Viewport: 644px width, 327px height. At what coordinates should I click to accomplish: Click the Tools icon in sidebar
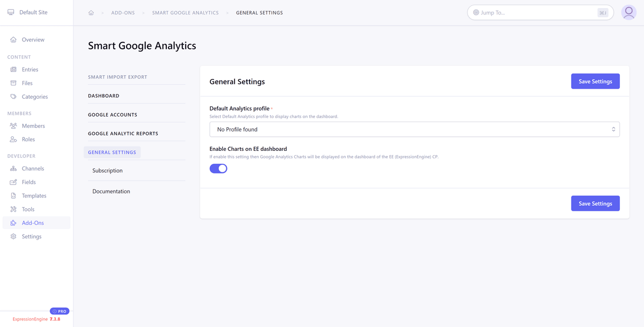(x=13, y=209)
